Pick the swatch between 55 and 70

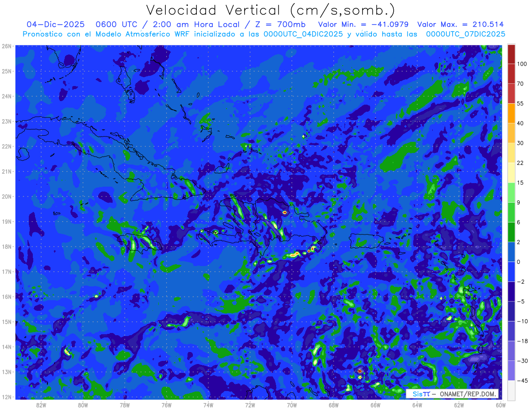tap(512, 93)
